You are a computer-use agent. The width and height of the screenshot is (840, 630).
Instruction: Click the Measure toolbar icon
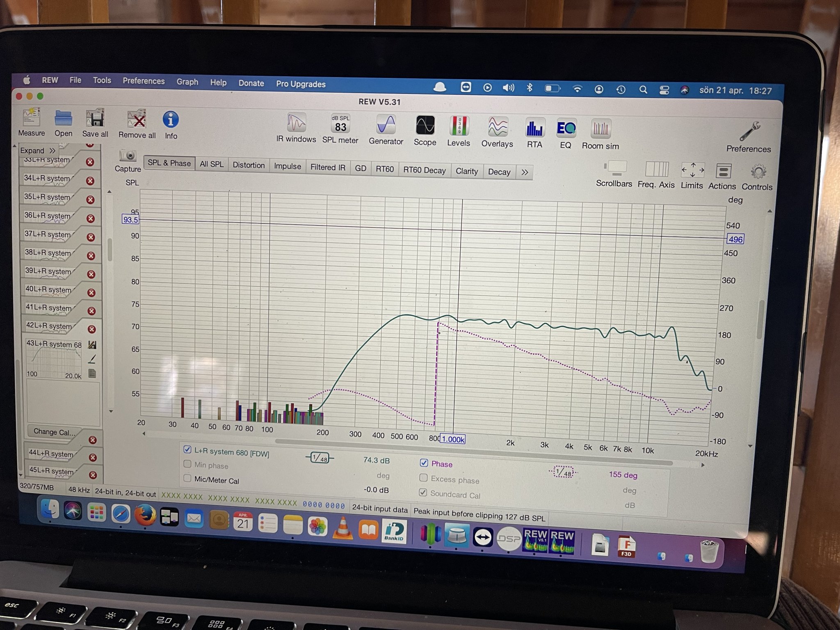click(32, 122)
